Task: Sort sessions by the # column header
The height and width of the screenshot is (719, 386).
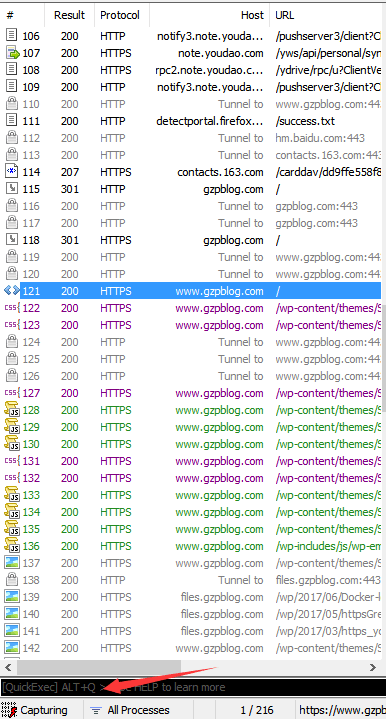Action: click(22, 15)
